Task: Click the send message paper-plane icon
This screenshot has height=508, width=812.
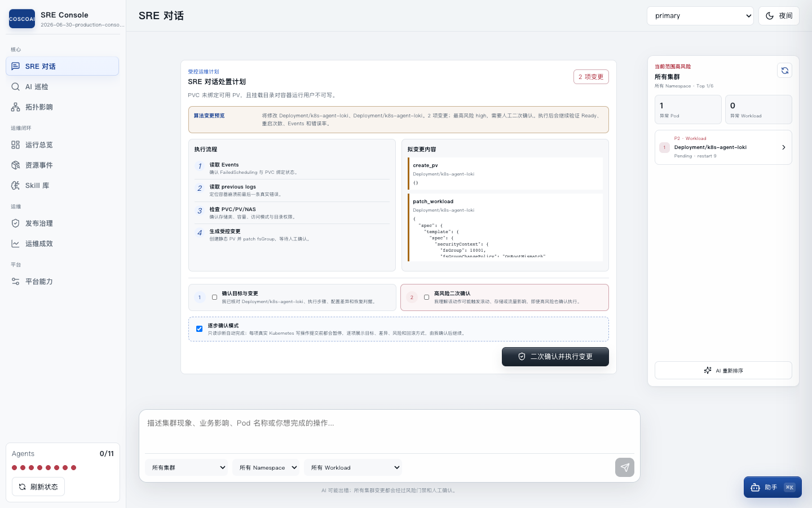Action: [x=625, y=467]
